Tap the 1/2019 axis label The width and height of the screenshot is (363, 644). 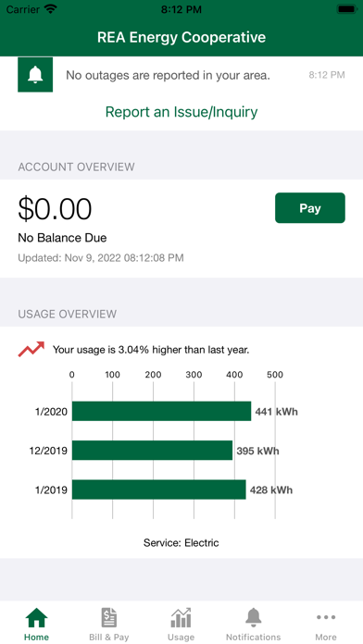click(x=51, y=490)
